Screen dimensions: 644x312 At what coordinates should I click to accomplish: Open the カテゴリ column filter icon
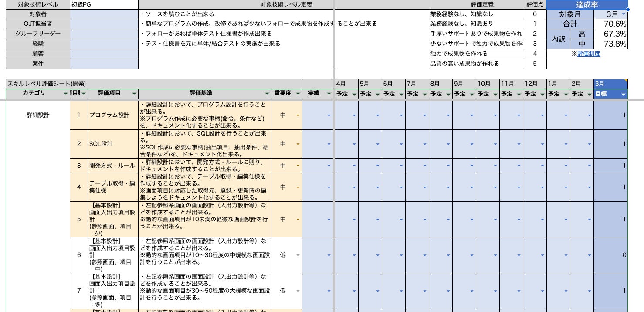65,94
